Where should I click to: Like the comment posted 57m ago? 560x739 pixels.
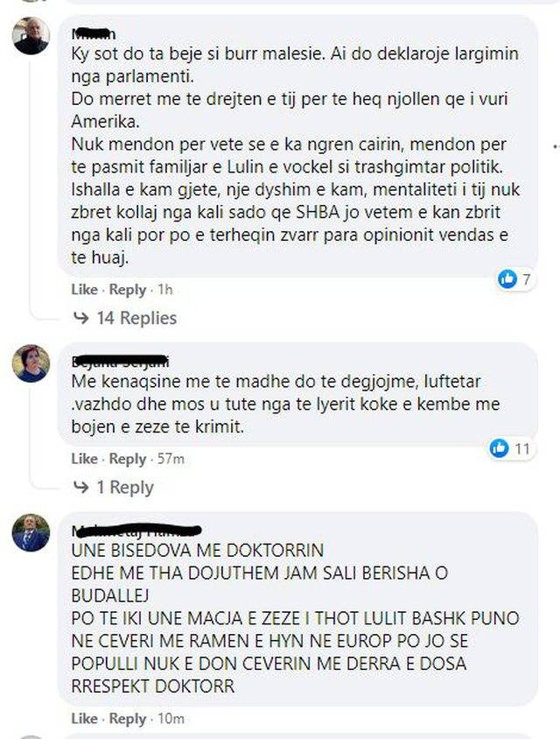pos(84,459)
